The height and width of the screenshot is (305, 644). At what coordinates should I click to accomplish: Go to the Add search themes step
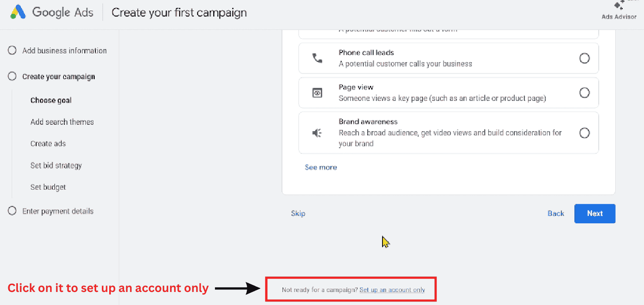pos(62,122)
